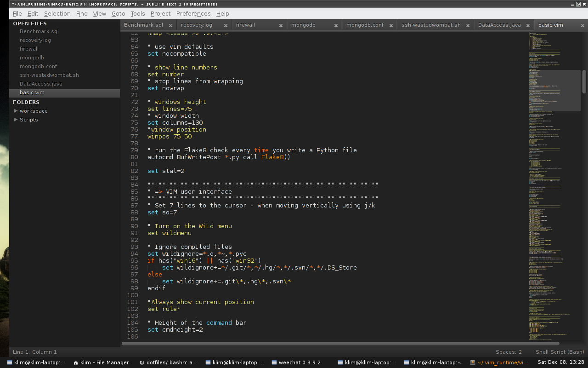Place cursor on 'set columns=130' line
Image resolution: width=588 pixels, height=368 pixels.
coord(175,122)
